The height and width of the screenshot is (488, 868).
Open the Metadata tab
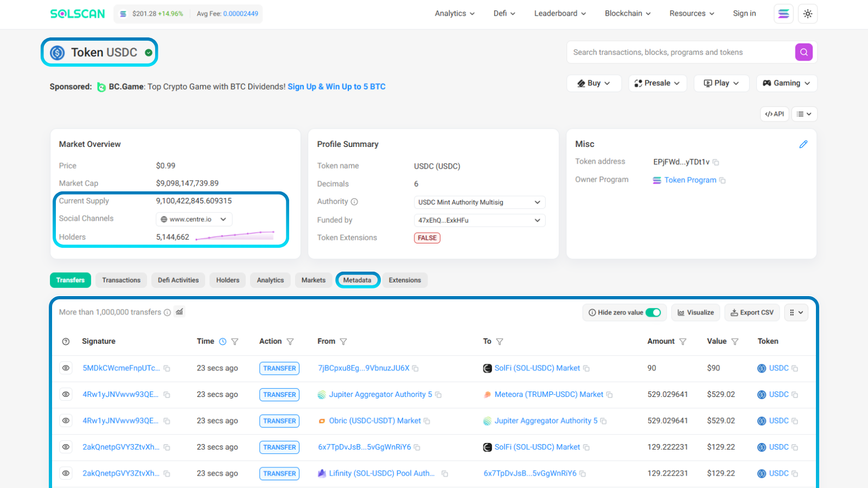[358, 280]
